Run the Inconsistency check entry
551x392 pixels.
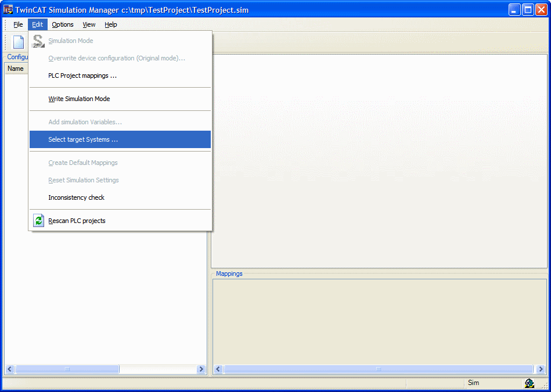(x=120, y=197)
